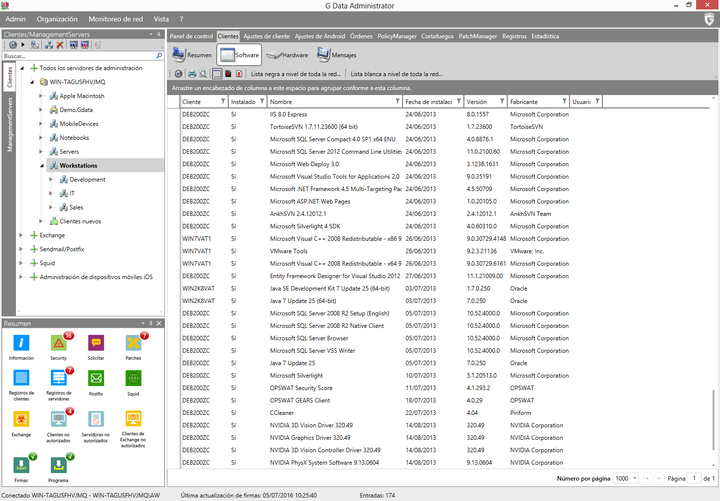The width and height of the screenshot is (720, 501).
Task: Open the Monitoreo de red menu
Action: pyautogui.click(x=116, y=19)
